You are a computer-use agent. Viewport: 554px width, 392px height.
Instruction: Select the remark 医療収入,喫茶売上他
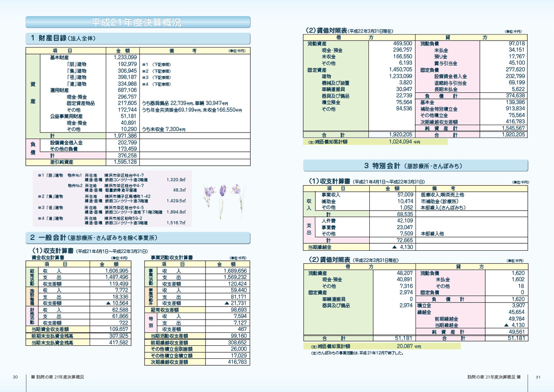coord(443,195)
